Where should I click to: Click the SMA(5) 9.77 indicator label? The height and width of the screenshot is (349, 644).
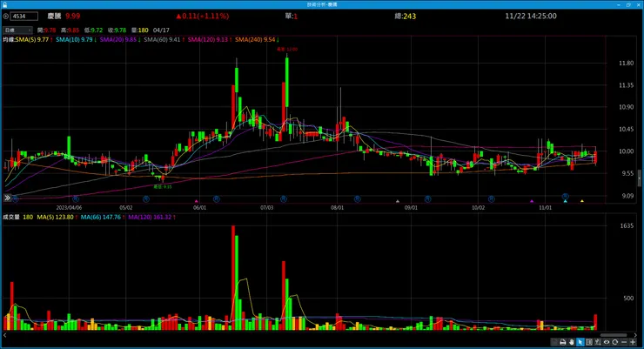[x=34, y=40]
